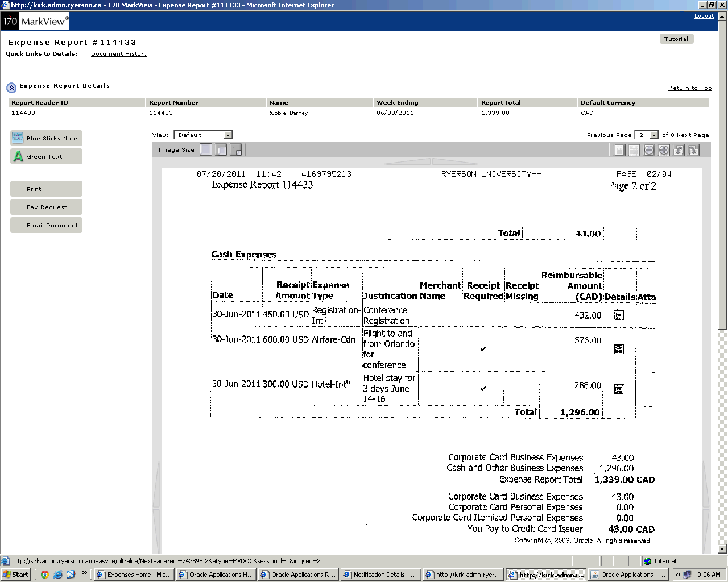Go to the Next Page link
The image size is (728, 582).
pos(692,135)
